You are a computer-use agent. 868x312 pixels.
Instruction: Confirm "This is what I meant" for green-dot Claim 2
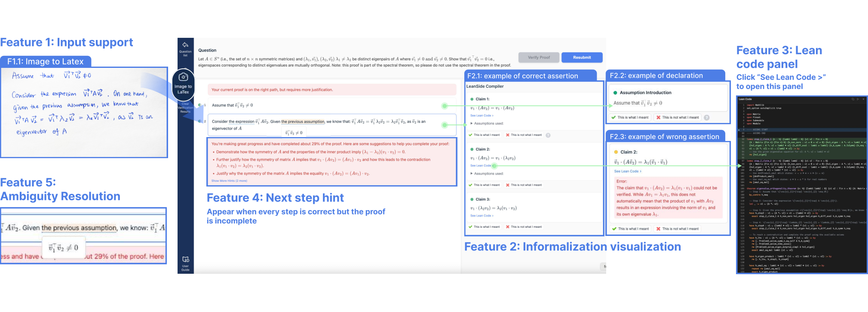pyautogui.click(x=484, y=185)
